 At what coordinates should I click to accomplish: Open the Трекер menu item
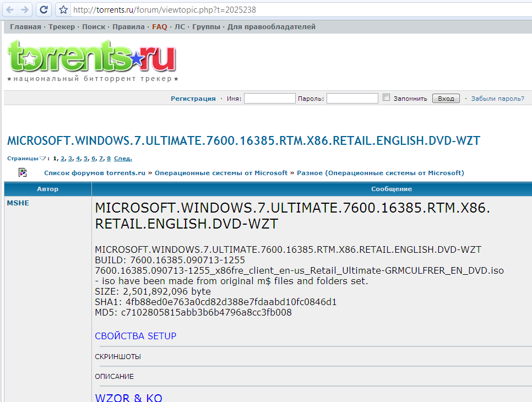tap(62, 26)
